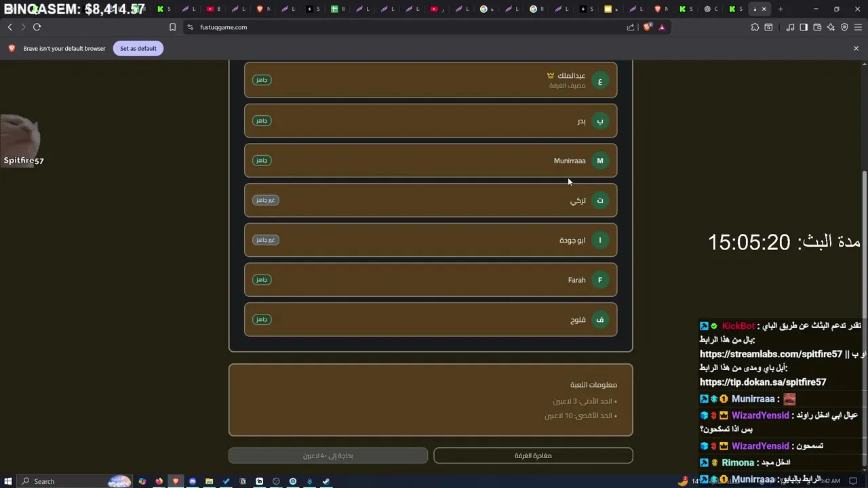Click the الحد الأدنى: 3 لاعبين line
This screenshot has width=868, height=488.
(585, 401)
